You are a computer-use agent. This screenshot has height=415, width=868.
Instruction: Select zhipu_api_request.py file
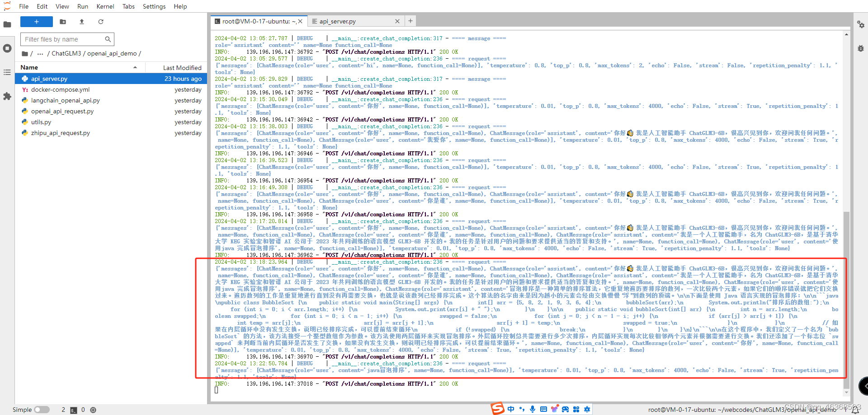click(111, 133)
